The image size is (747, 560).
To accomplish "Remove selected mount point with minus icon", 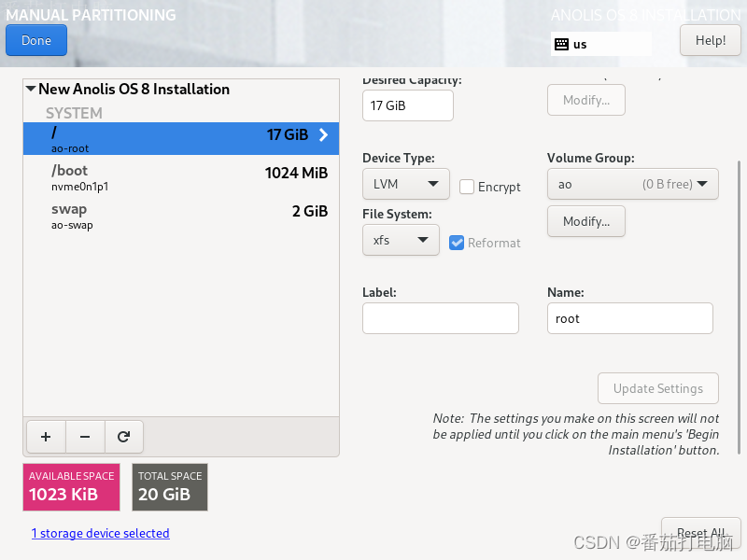I will point(85,437).
